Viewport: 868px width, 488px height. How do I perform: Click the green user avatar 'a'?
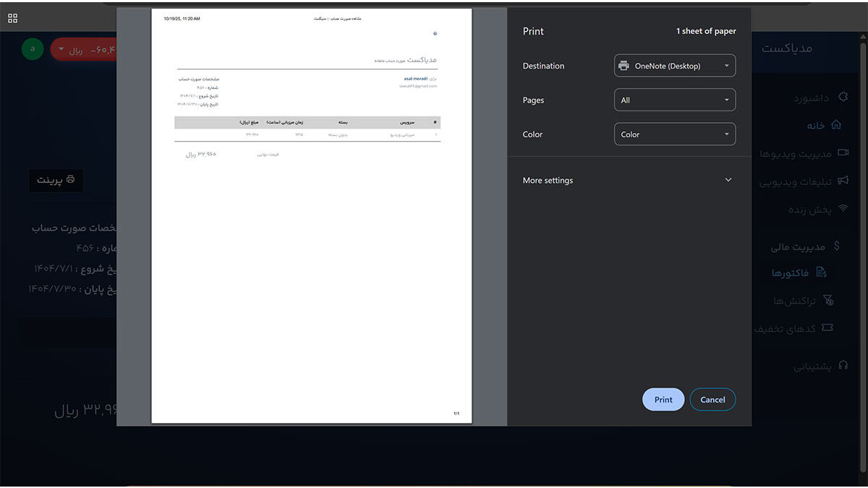[x=33, y=49]
